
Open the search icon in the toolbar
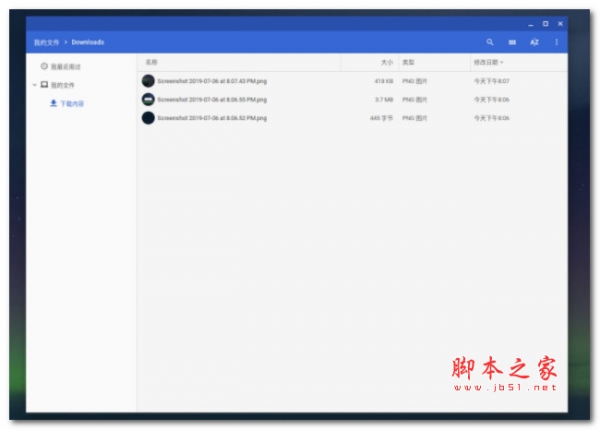point(489,42)
